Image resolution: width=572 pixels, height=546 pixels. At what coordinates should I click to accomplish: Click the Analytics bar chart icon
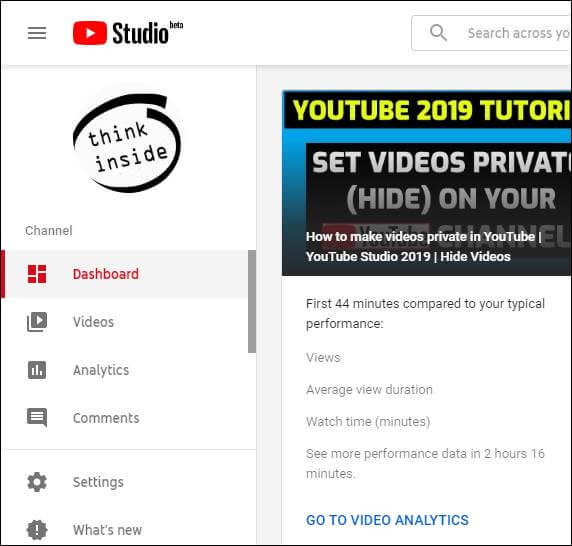tap(37, 370)
